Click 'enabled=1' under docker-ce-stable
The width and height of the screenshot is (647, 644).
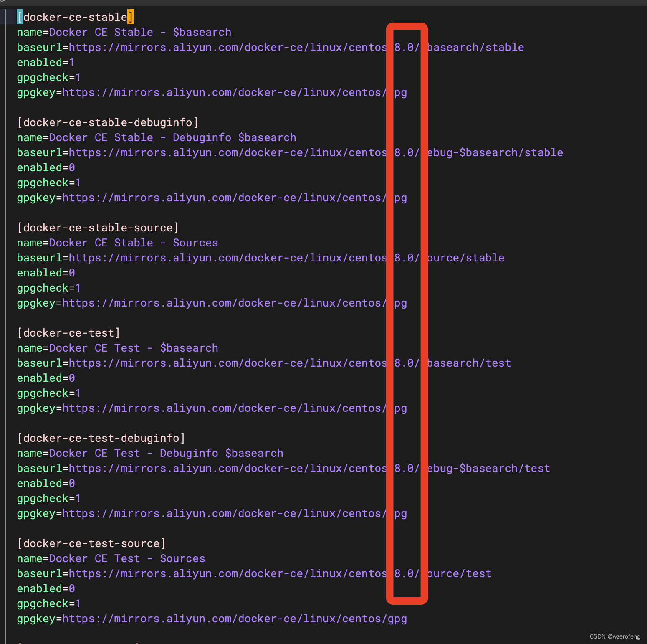(x=45, y=62)
